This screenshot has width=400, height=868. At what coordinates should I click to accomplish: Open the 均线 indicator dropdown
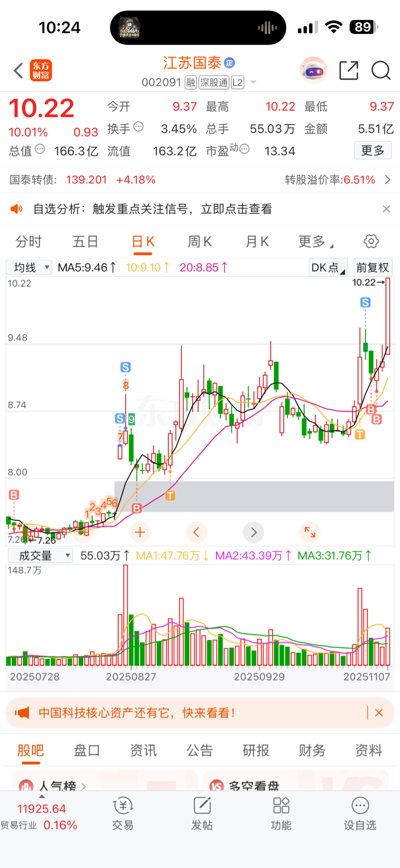29,267
